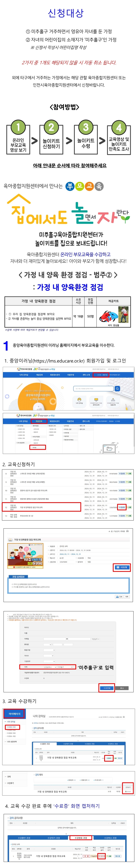Open the email domain 직접입력 dropdown
The height and width of the screenshot is (868, 137).
pos(96,639)
